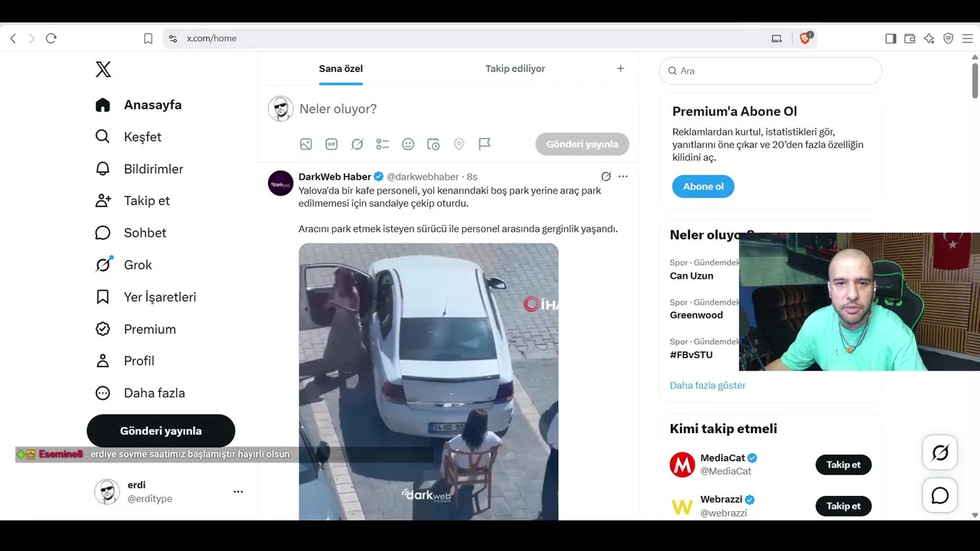980x551 pixels.
Task: Open the Brave VPN shield icon
Action: pos(948,38)
